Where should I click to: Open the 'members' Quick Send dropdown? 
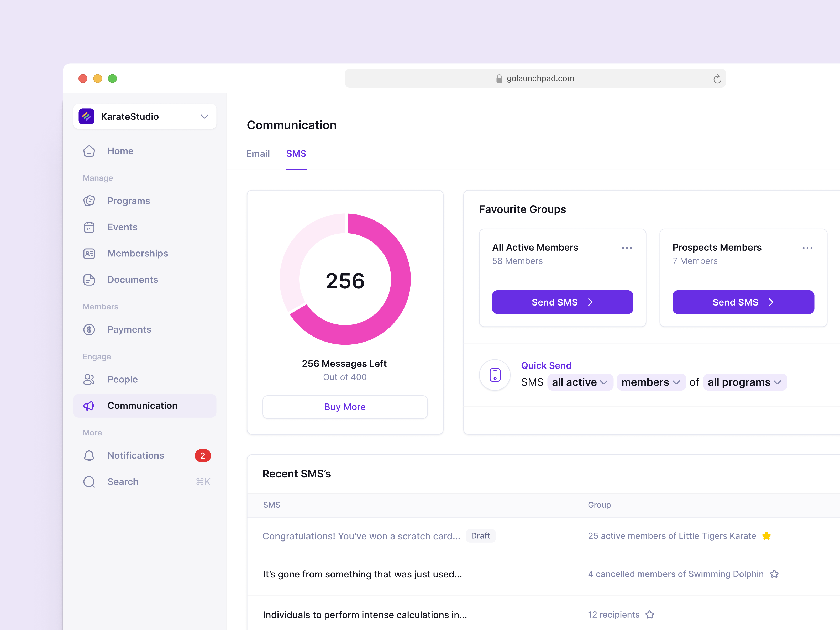pos(651,382)
